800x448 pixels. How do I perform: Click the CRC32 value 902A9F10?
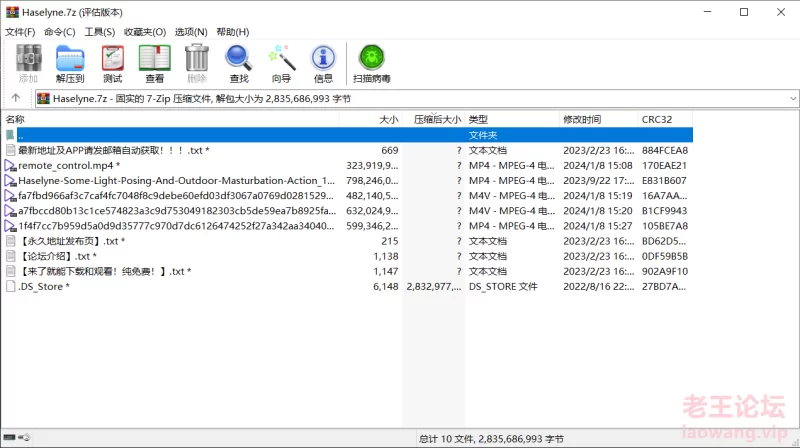[x=665, y=271]
